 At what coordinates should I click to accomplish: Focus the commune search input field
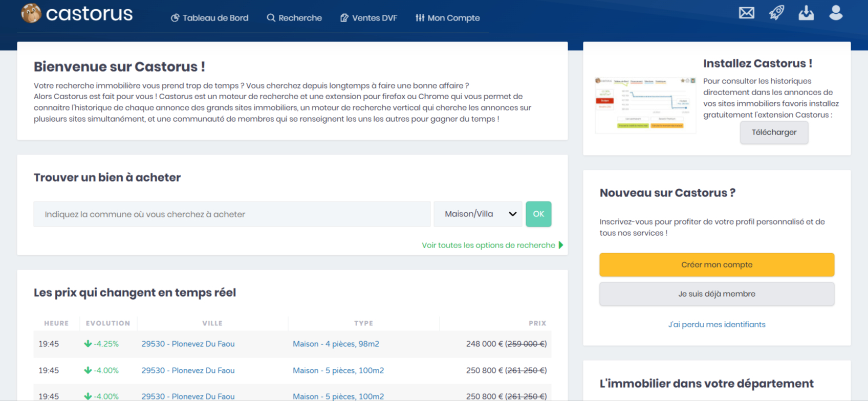coord(232,214)
